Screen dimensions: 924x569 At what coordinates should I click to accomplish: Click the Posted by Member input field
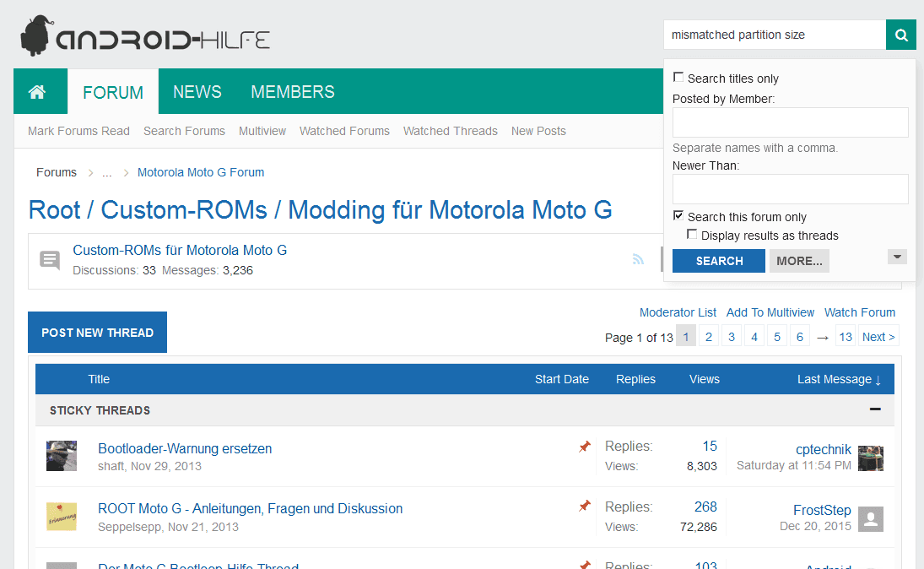point(790,122)
